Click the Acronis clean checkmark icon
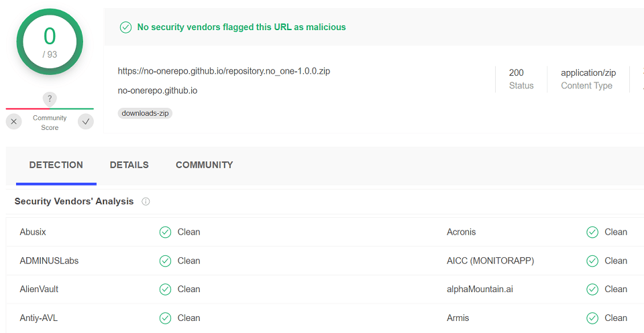Viewport: 644px width, 333px height. pos(592,232)
